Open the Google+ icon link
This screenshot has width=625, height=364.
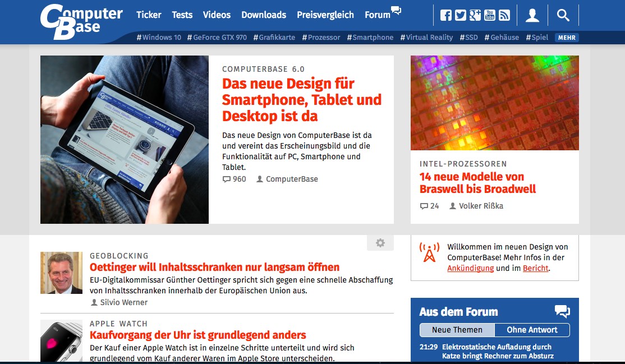click(x=475, y=15)
